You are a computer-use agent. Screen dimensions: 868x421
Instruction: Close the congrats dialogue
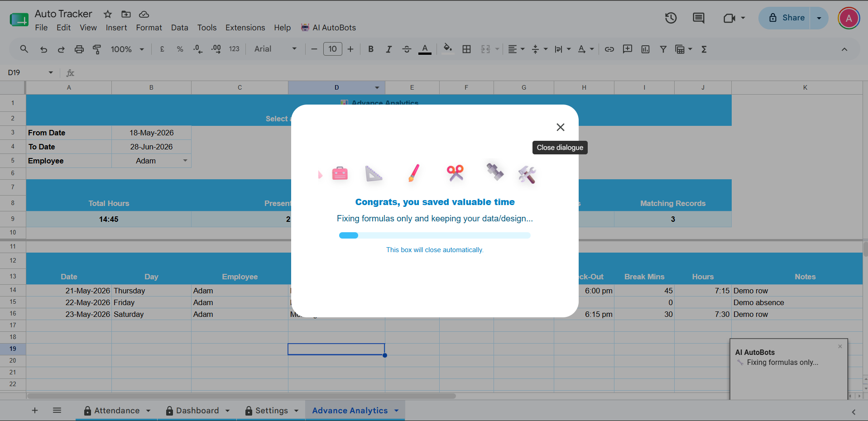(x=561, y=127)
